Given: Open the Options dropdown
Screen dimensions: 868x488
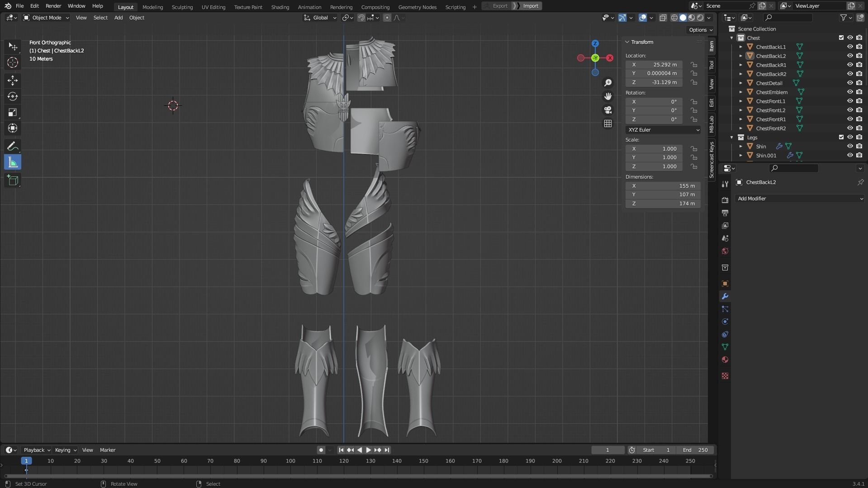Looking at the screenshot, I should [x=701, y=30].
